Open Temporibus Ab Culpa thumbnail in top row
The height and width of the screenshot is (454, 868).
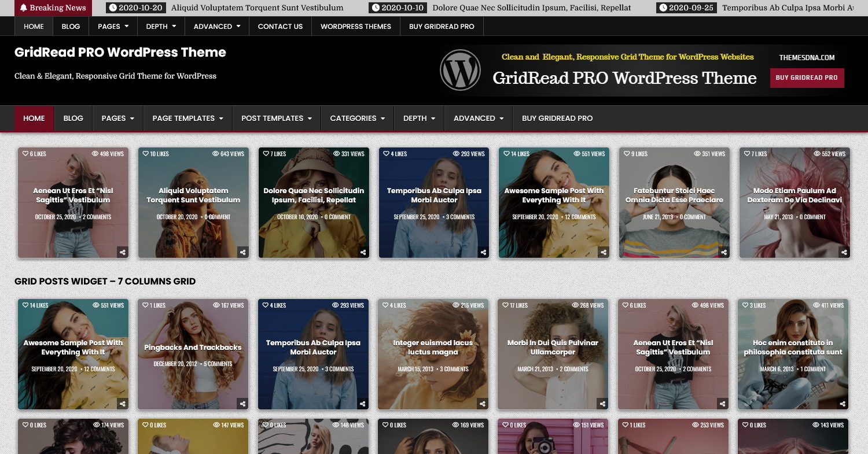(434, 202)
